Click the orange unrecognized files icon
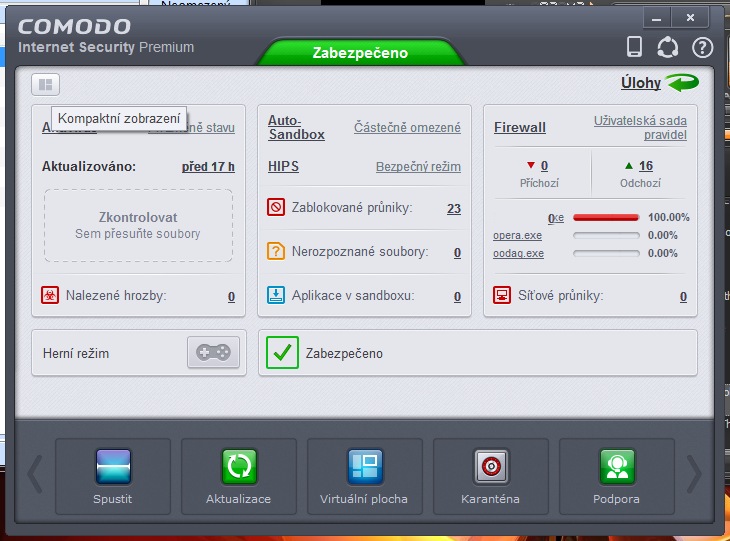The width and height of the screenshot is (730, 541). click(x=276, y=251)
